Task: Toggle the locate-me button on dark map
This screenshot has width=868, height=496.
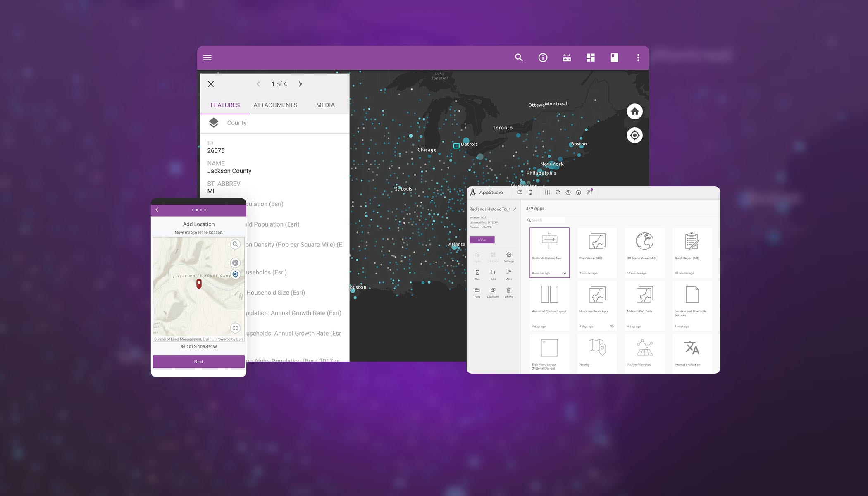Action: (634, 135)
